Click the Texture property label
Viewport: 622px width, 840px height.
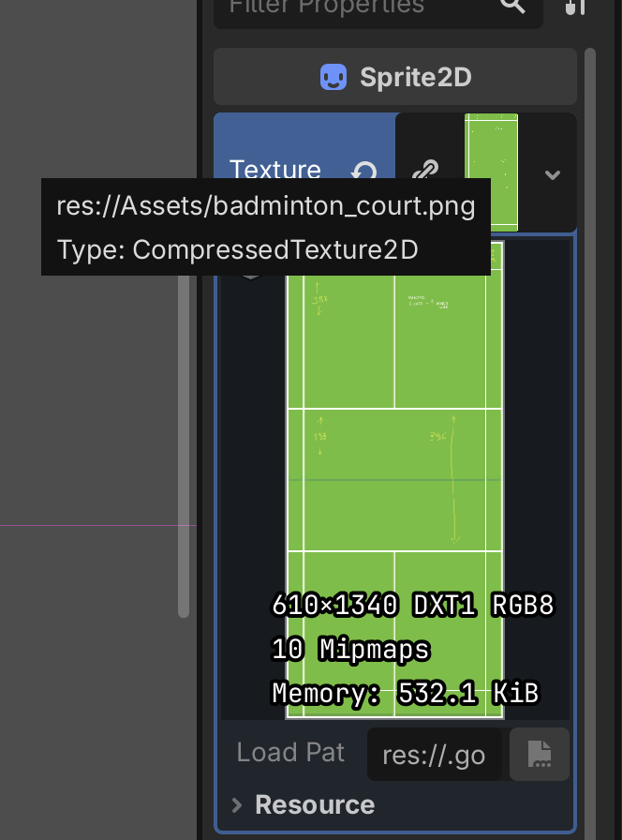[x=274, y=170]
